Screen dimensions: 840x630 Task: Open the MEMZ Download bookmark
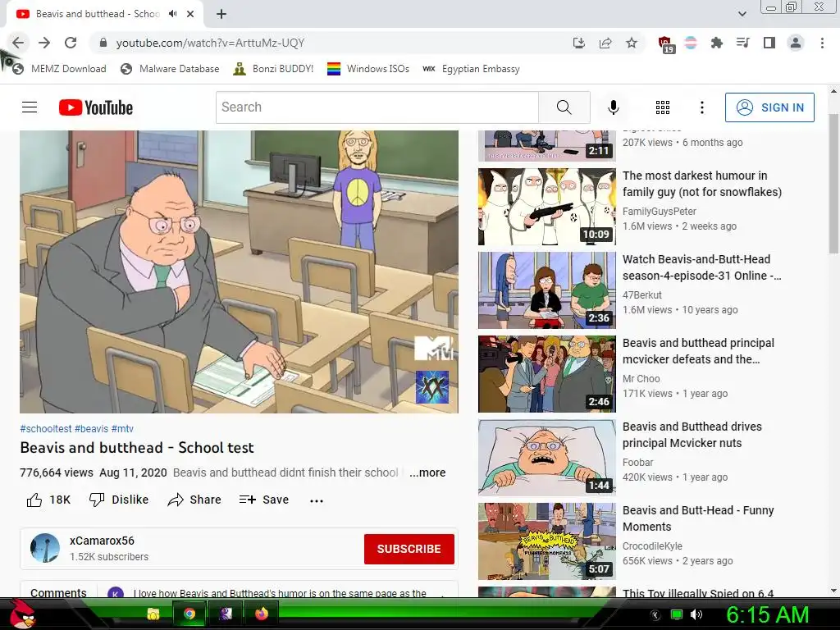60,69
